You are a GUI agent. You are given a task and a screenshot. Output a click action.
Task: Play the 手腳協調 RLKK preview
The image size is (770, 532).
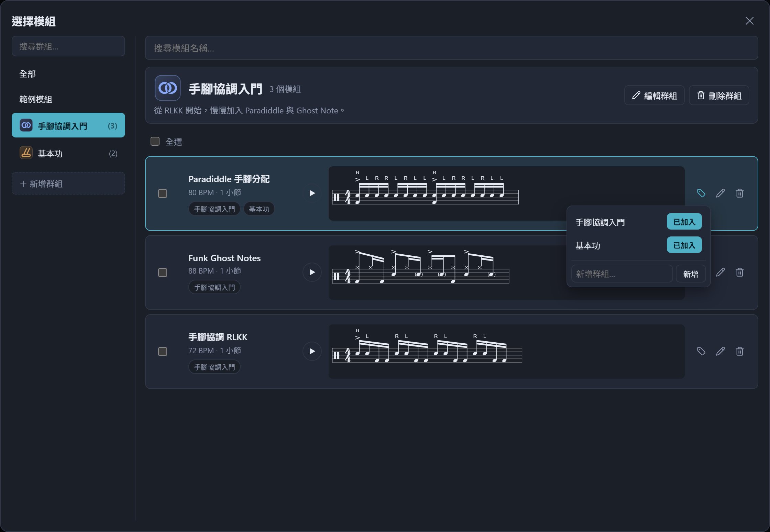click(x=312, y=351)
